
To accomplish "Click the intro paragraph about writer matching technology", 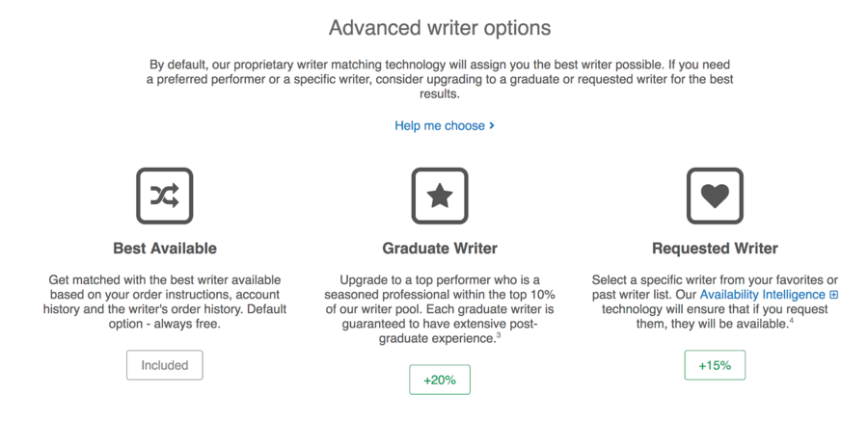I will 440,79.
